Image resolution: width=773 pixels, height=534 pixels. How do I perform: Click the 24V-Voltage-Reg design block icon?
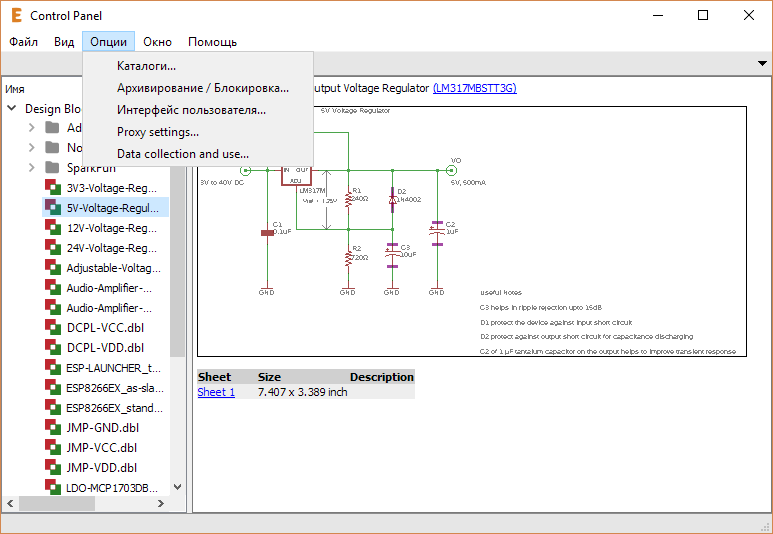(53, 248)
